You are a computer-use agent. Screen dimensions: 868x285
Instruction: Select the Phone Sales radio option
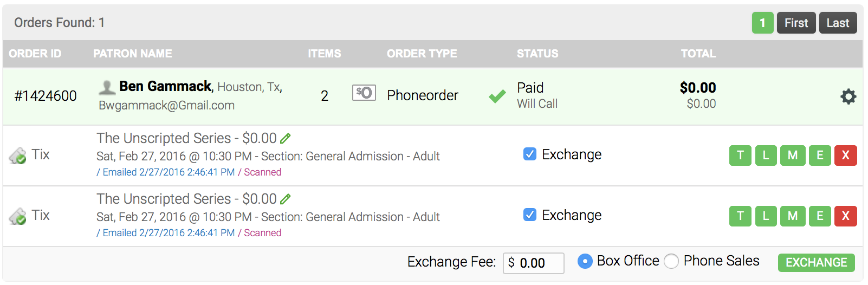point(671,261)
